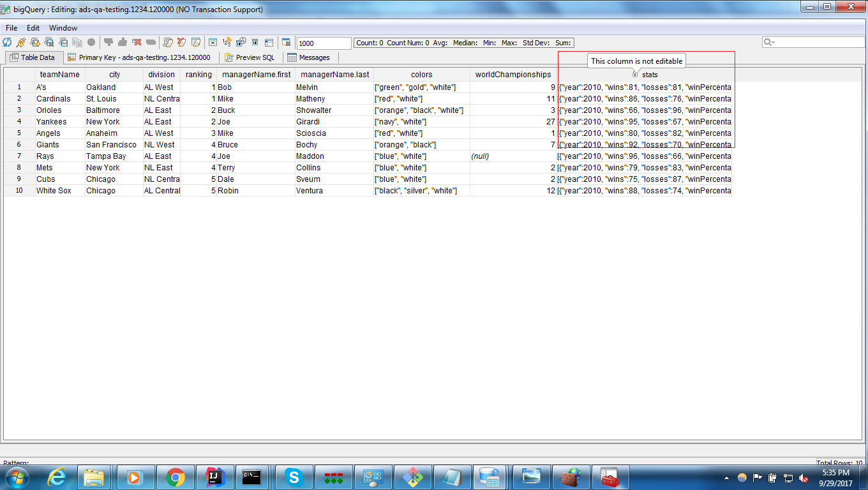Viewport: 868px width, 490px height.
Task: Click the blue refresh arrows toolbar icon
Action: (7, 43)
